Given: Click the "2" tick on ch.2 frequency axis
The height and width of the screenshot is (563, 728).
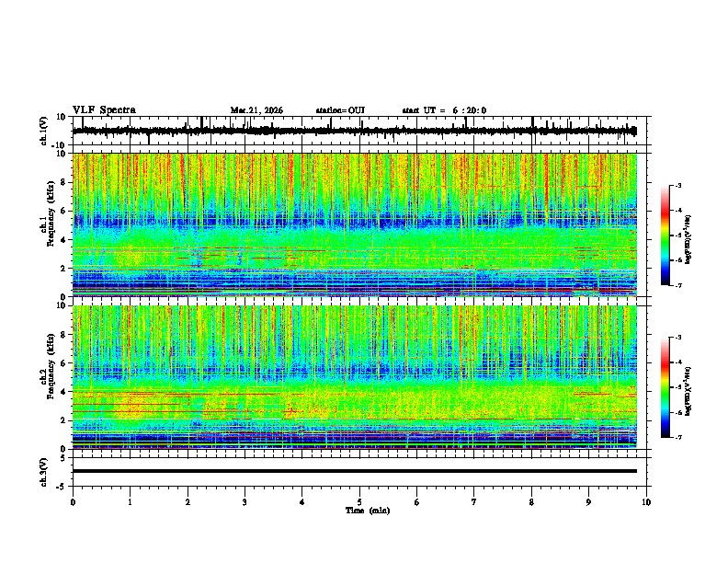Looking at the screenshot, I should point(64,420).
